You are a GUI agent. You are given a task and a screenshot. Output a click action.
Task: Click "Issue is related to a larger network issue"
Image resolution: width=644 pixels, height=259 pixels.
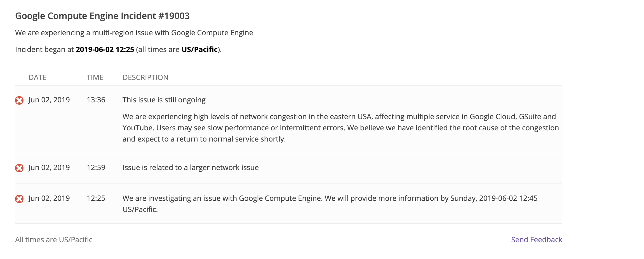(191, 168)
